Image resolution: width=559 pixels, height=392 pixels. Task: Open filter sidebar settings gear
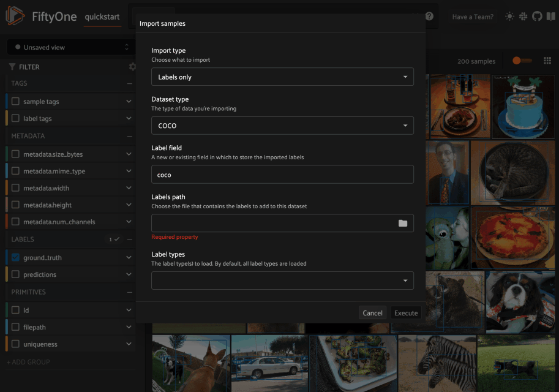click(131, 67)
